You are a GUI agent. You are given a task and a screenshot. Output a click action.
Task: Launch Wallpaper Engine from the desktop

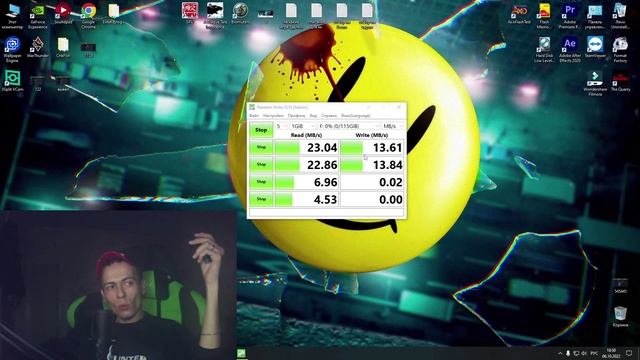pyautogui.click(x=12, y=49)
